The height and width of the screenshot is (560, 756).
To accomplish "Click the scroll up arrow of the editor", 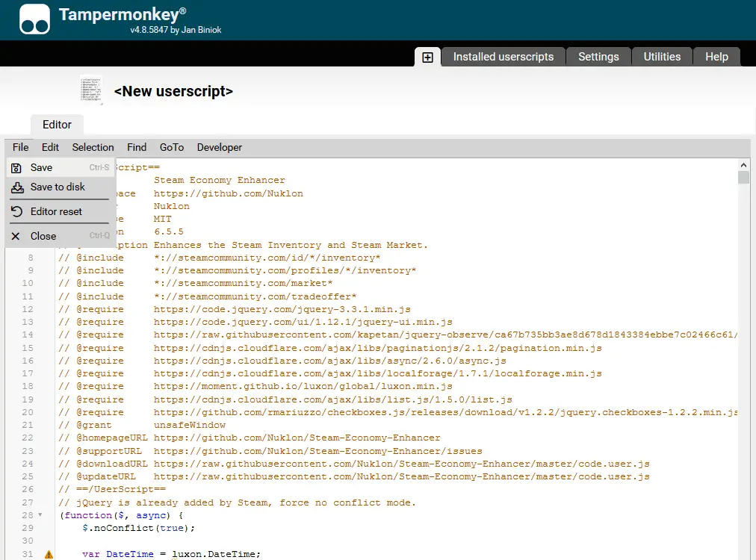I will point(743,165).
